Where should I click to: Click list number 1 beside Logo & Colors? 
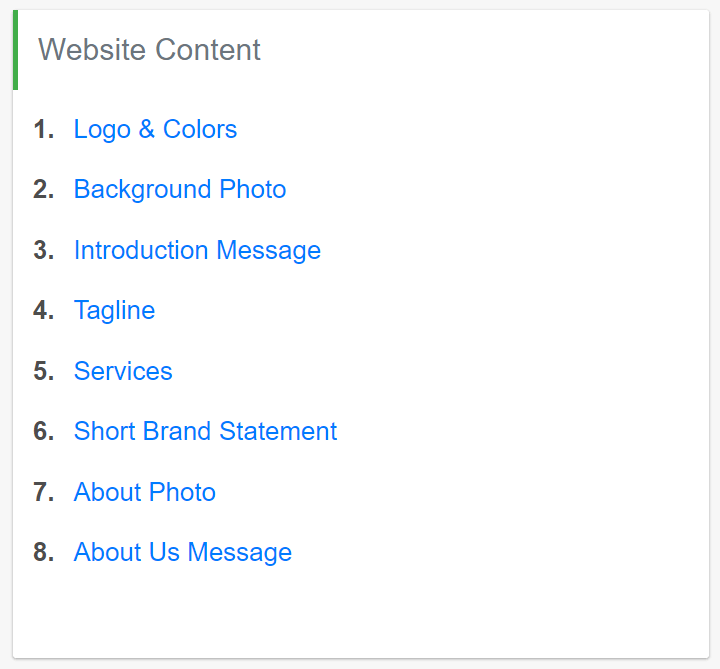point(44,129)
